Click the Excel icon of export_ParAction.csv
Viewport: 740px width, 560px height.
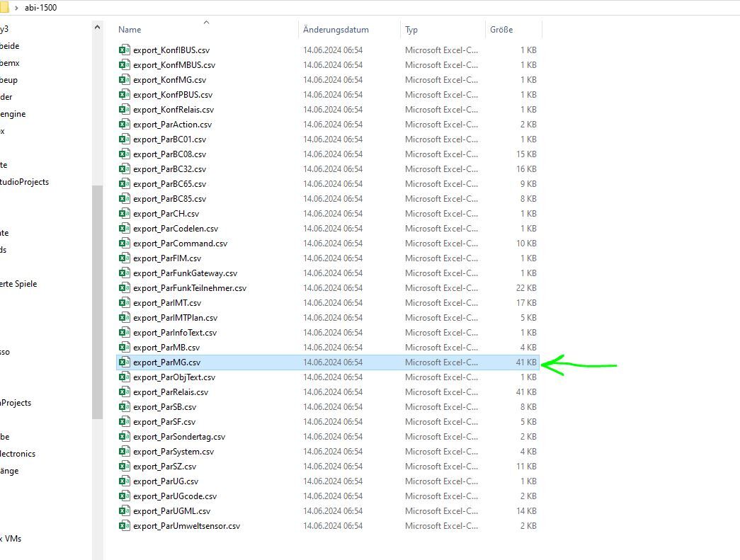tap(124, 124)
